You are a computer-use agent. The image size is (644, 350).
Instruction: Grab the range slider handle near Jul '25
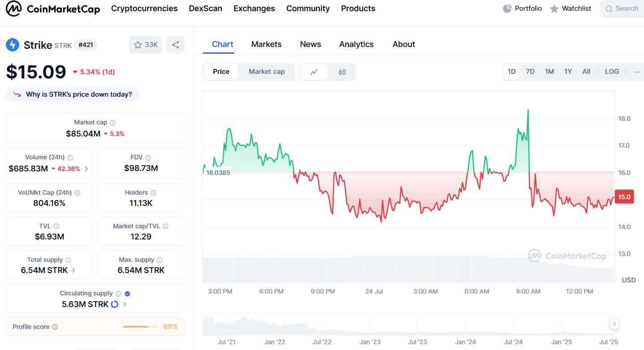coord(614,324)
